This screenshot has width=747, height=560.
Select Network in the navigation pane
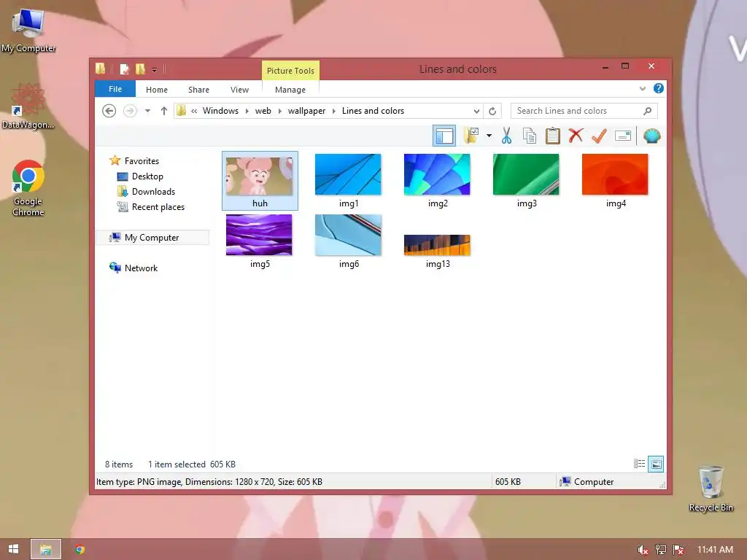pyautogui.click(x=141, y=268)
